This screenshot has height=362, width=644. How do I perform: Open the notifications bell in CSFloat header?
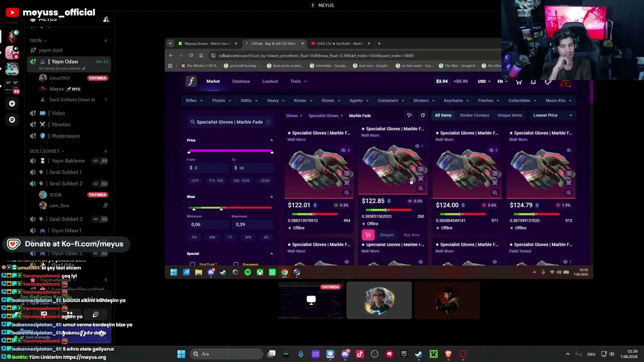pos(533,81)
